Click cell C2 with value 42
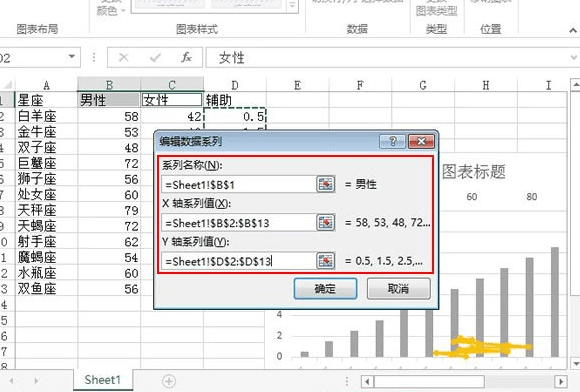 172,116
